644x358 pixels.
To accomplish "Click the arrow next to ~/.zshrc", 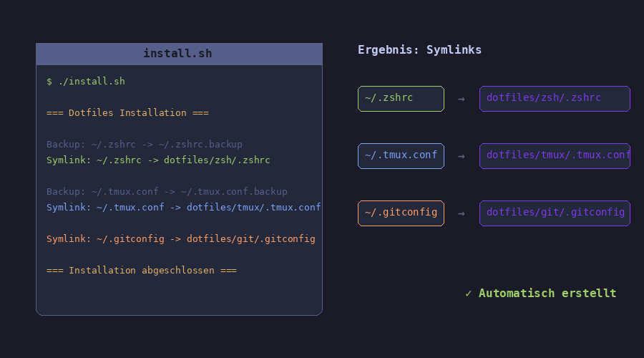I will (462, 99).
